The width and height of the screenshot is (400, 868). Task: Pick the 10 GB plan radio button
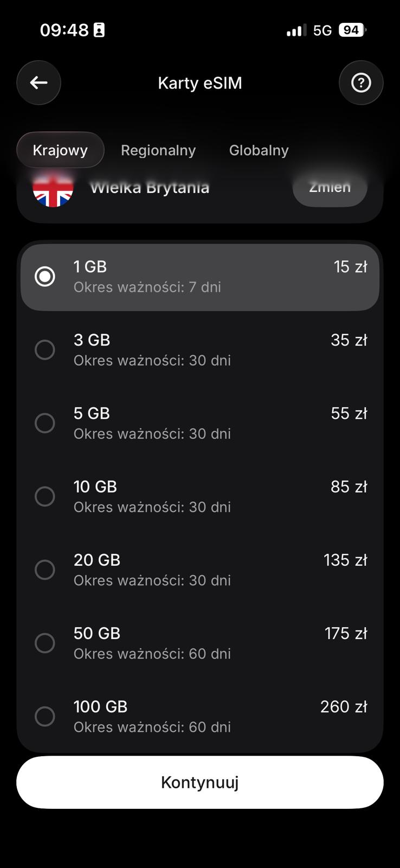pyautogui.click(x=45, y=496)
